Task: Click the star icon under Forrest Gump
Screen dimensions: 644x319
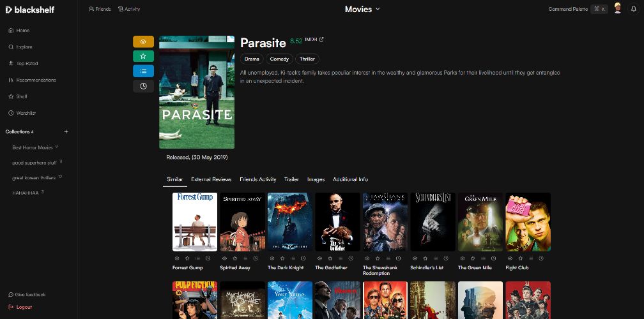Action: pyautogui.click(x=187, y=258)
